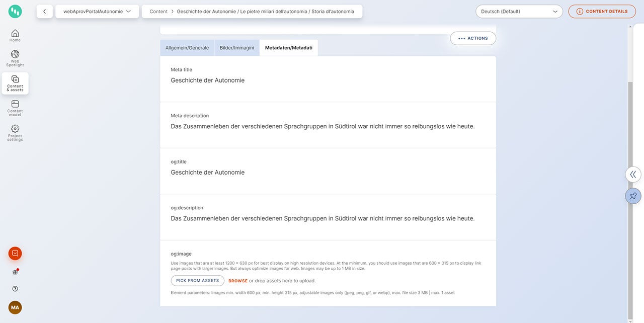Click into the Meta description text field
The height and width of the screenshot is (323, 644).
323,126
